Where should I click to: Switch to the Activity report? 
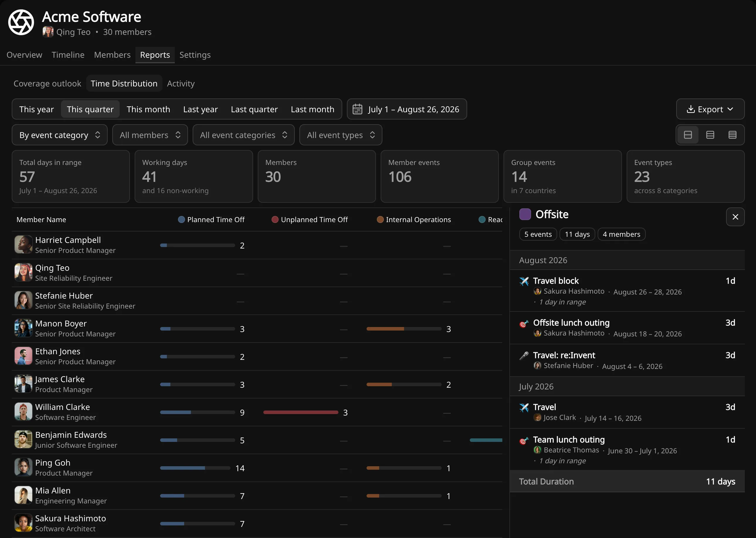(x=181, y=83)
